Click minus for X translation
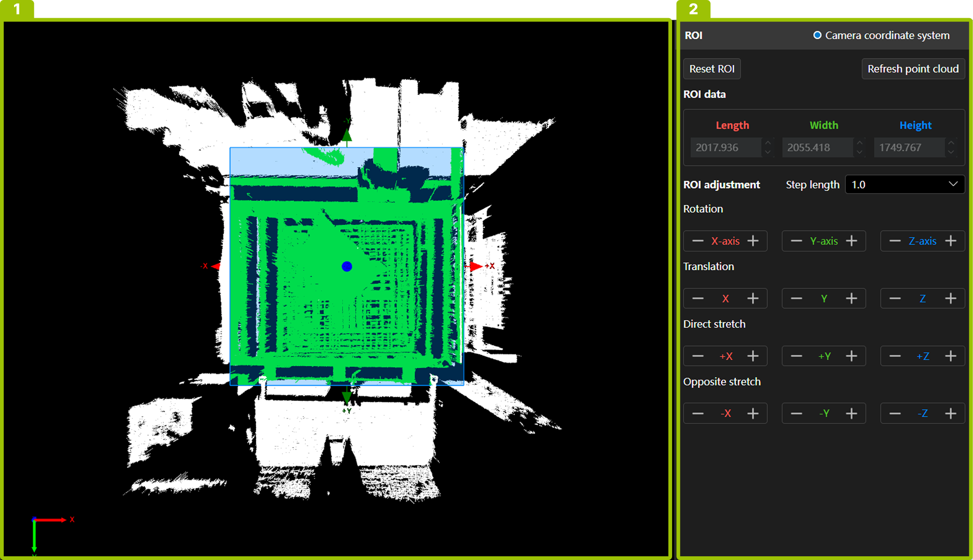Image resolution: width=973 pixels, height=560 pixels. point(698,299)
